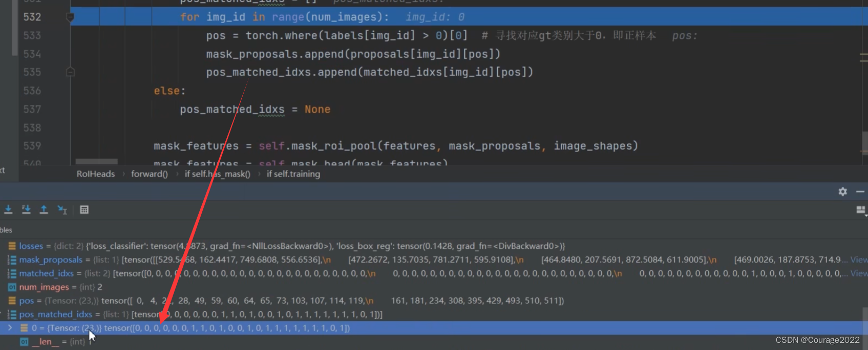Screen dimensions: 868x350
Task: Click the num_images int type icon
Action: coord(12,287)
